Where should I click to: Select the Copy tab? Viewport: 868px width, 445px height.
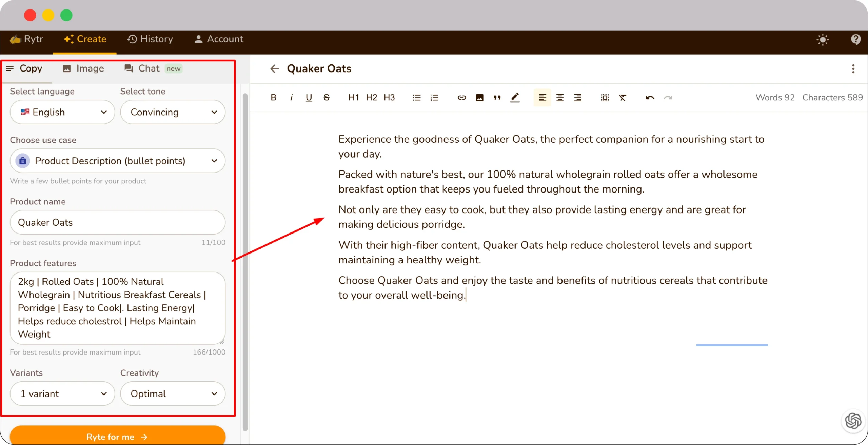point(24,69)
